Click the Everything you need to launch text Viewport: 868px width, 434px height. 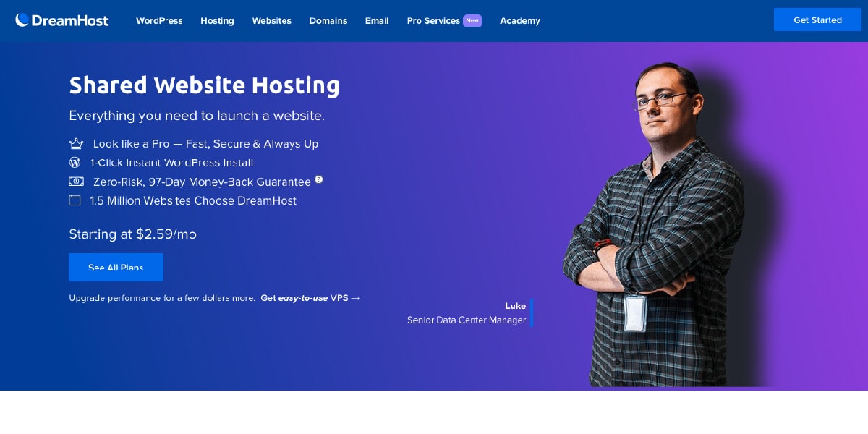(197, 116)
